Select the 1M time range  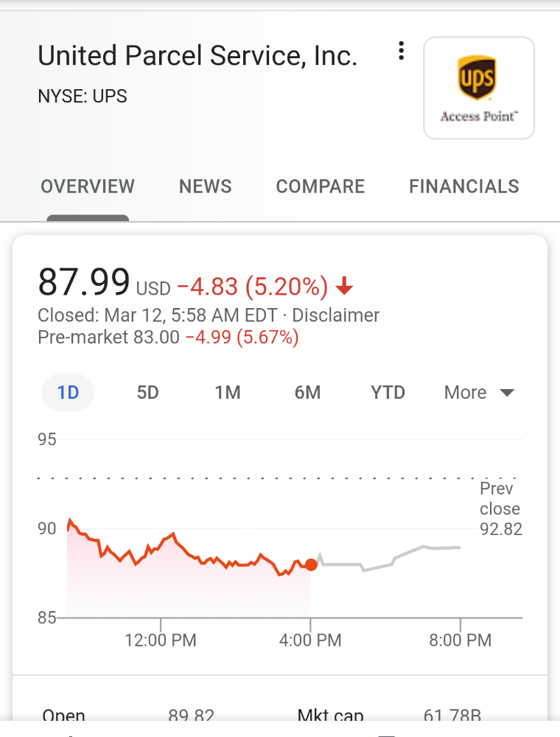pos(228,393)
